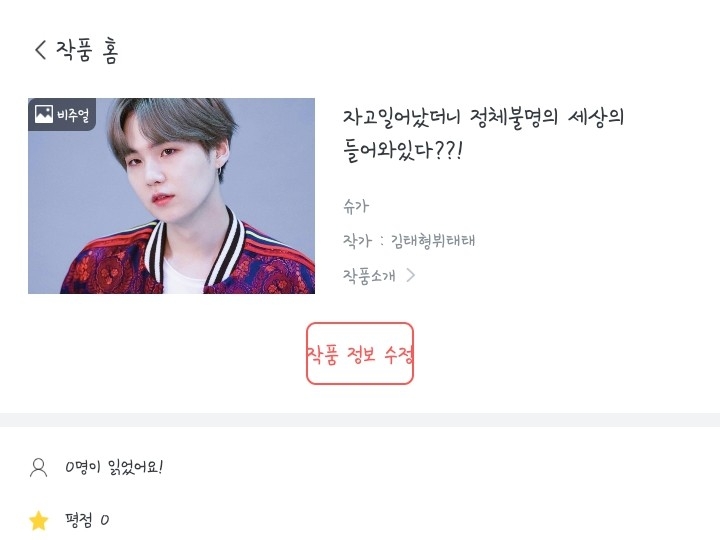Click the rating value 0 beside 평점

tap(105, 520)
